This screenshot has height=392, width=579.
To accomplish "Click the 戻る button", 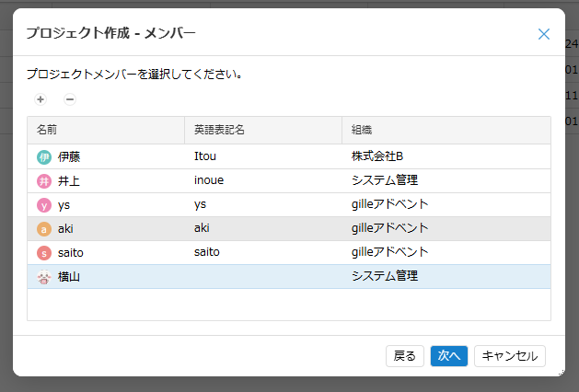I will pos(405,356).
